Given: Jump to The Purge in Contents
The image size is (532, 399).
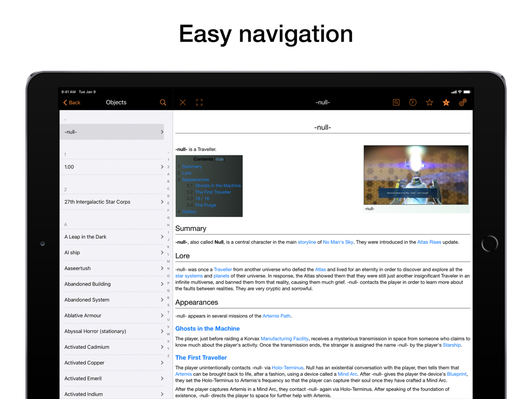Looking at the screenshot, I should tap(205, 205).
